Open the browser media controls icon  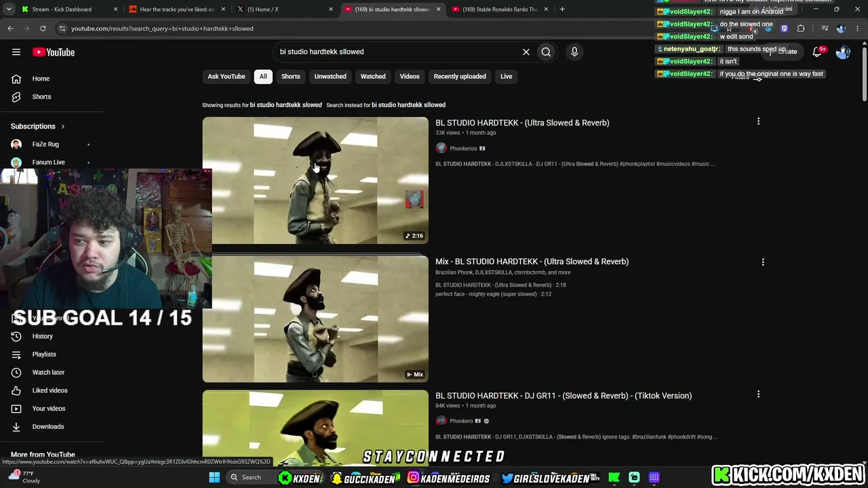(x=825, y=28)
